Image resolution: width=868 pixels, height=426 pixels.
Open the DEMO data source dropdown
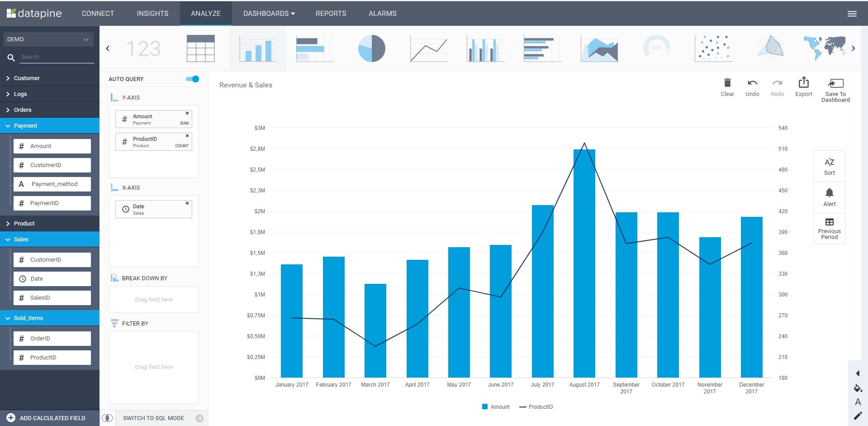[48, 39]
